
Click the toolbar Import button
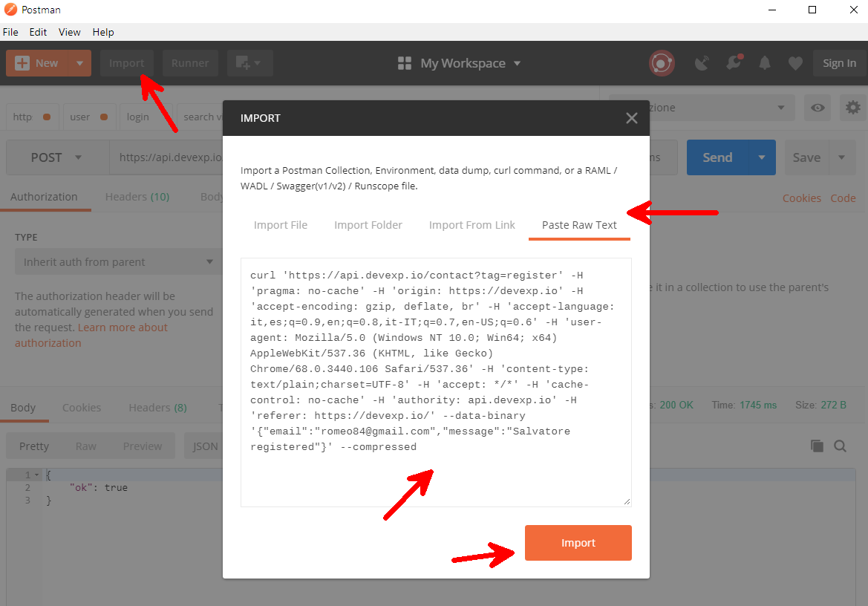click(127, 63)
